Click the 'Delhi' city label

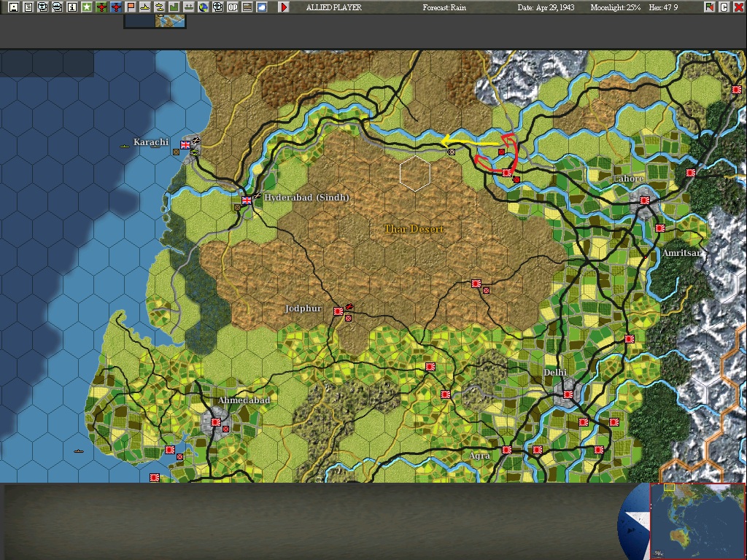tap(555, 373)
